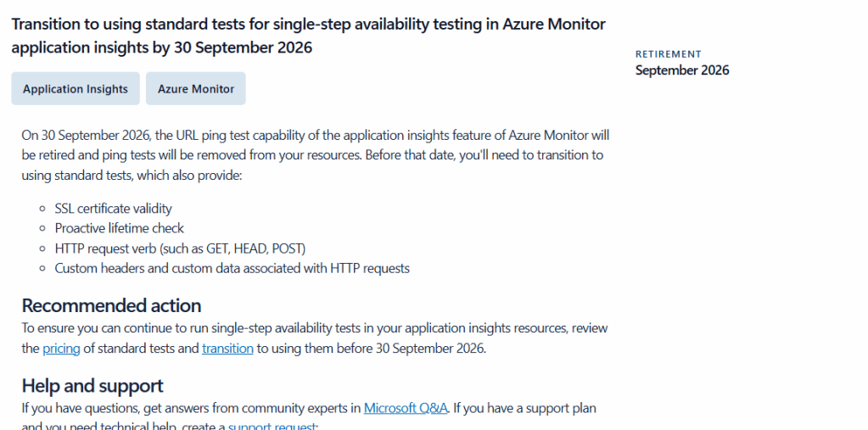Click the SSL certificate validity bullet item
Viewport: 868px width, 430px height.
coord(114,209)
